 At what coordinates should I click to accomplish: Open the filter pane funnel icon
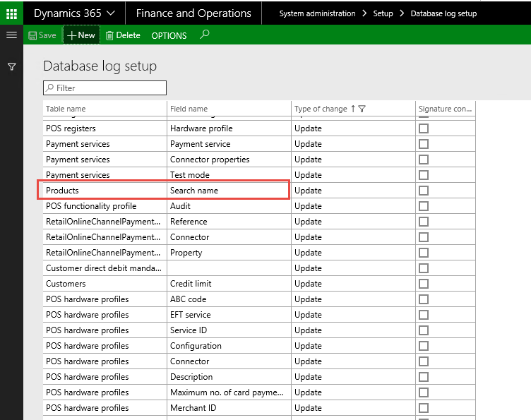click(x=11, y=66)
